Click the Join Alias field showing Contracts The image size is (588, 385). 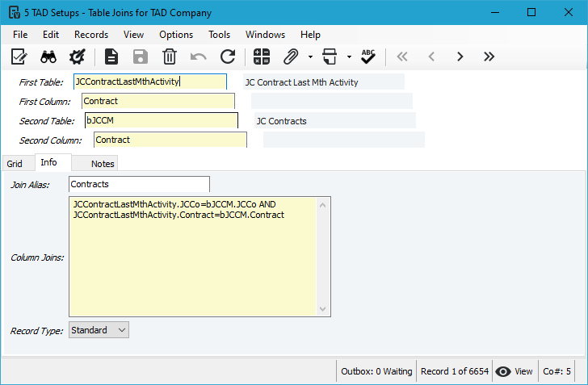(x=139, y=184)
